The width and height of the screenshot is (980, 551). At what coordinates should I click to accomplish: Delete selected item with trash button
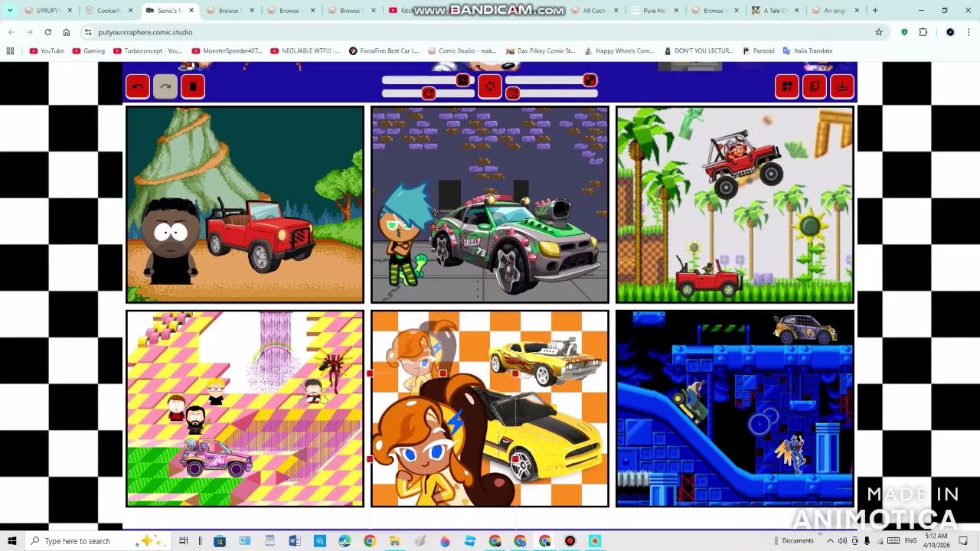click(193, 86)
